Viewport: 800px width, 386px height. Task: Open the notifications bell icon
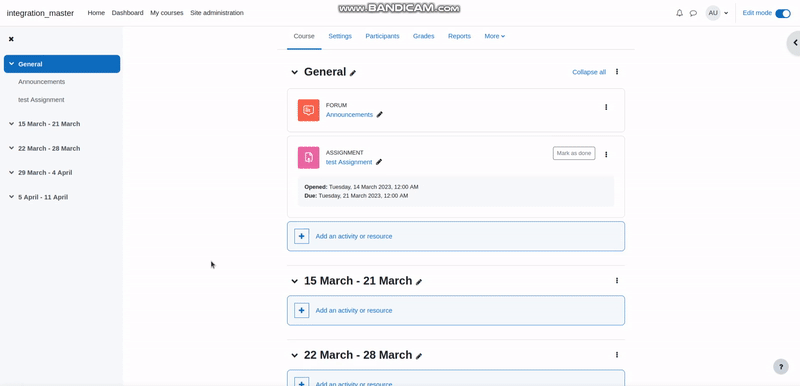coord(679,13)
